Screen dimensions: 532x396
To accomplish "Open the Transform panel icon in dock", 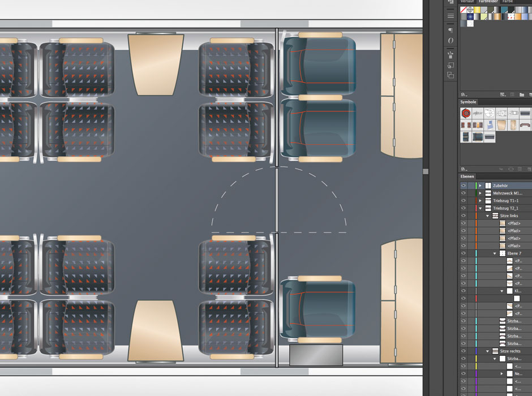I will (x=451, y=65).
